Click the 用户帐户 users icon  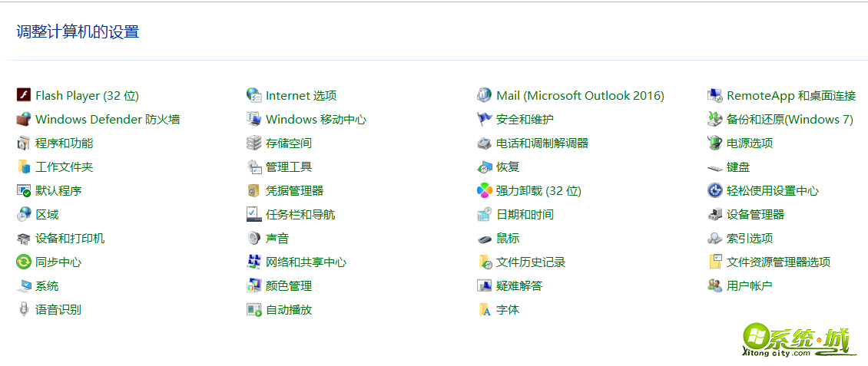coord(714,285)
